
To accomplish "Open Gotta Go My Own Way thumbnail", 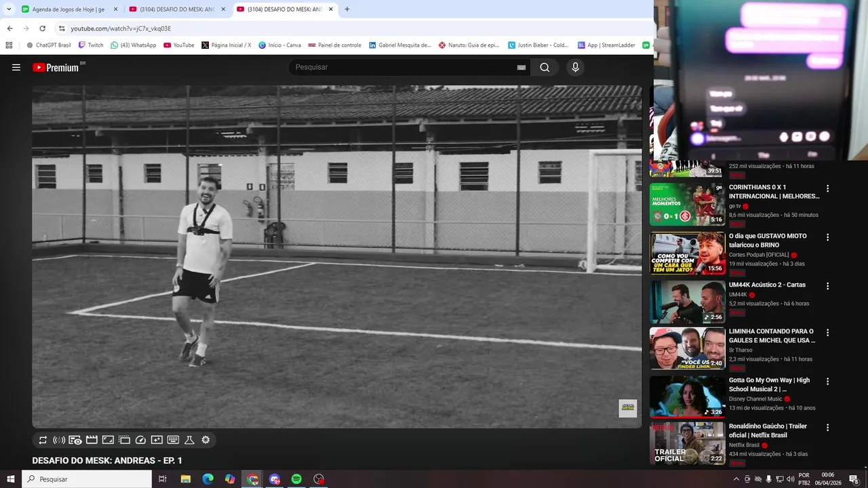I will [x=688, y=396].
